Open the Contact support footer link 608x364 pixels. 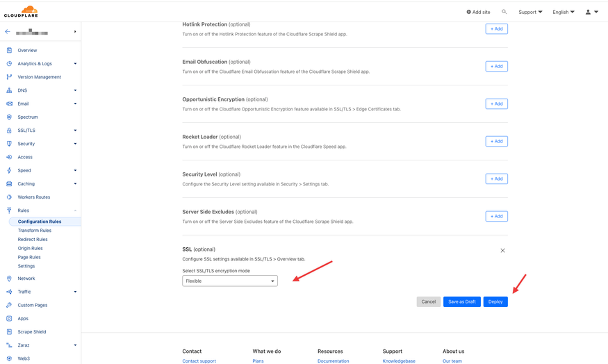(x=199, y=361)
